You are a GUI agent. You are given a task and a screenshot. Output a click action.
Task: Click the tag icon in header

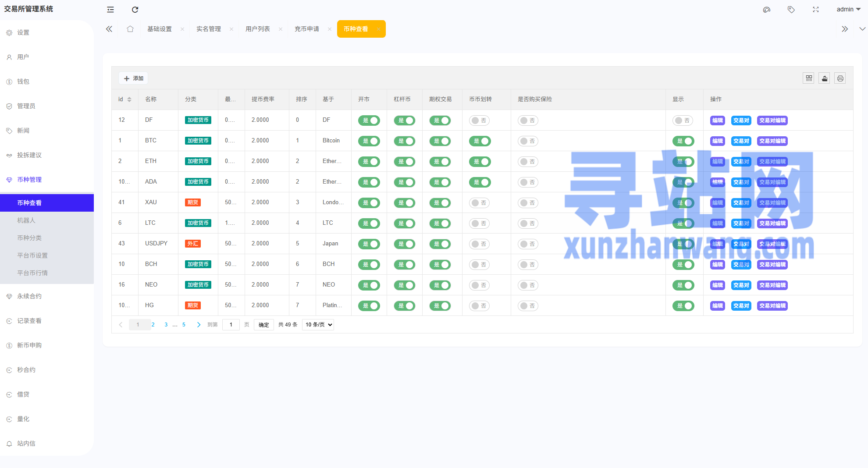(791, 10)
